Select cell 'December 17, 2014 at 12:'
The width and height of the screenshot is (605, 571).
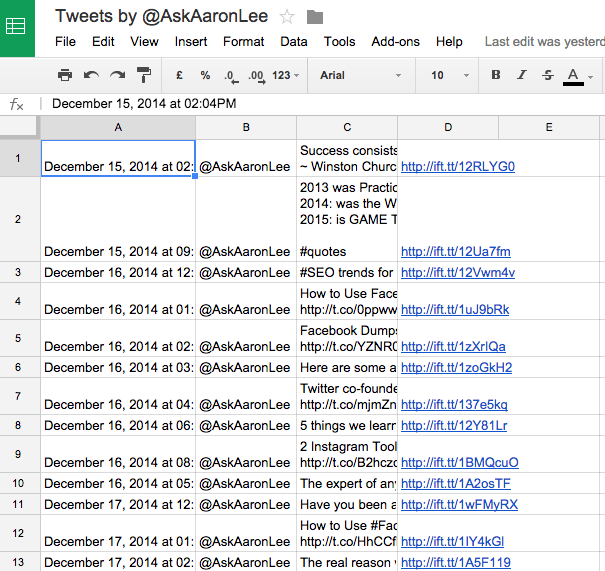coord(118,504)
